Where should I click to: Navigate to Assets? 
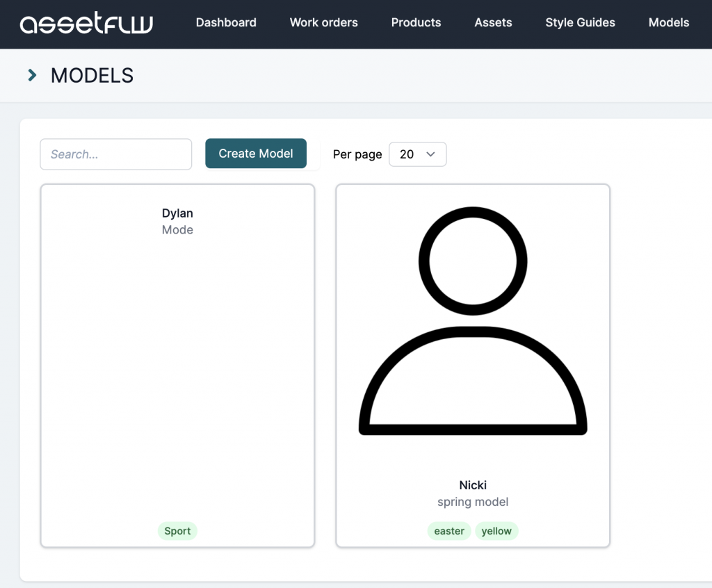pos(493,23)
